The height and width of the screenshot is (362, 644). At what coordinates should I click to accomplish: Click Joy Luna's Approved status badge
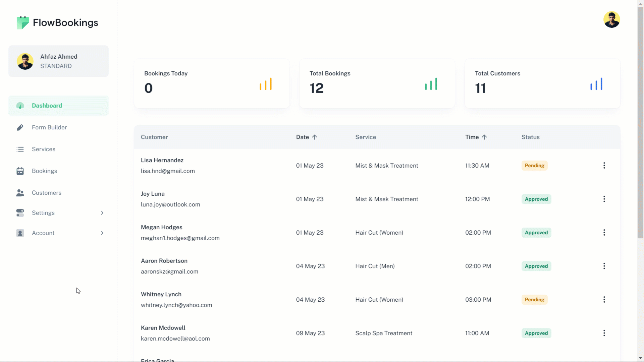pos(536,199)
